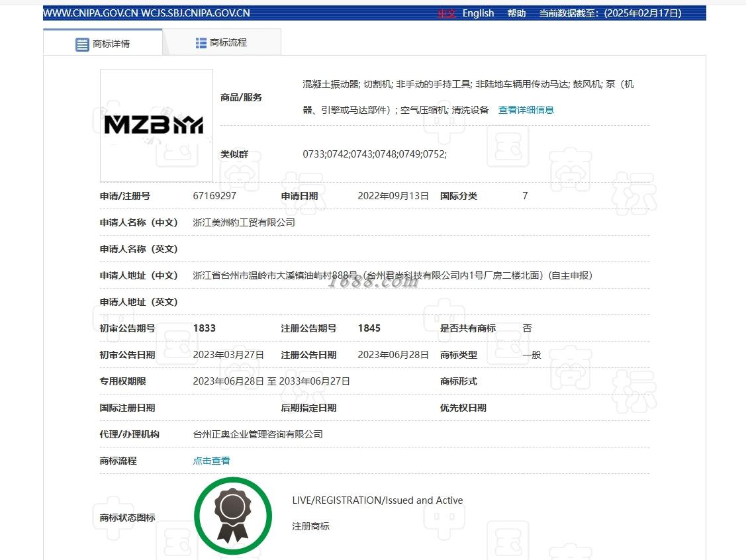The width and height of the screenshot is (746, 560).
Task: Click the 商标状态图标 field label
Action: pyautogui.click(x=127, y=518)
